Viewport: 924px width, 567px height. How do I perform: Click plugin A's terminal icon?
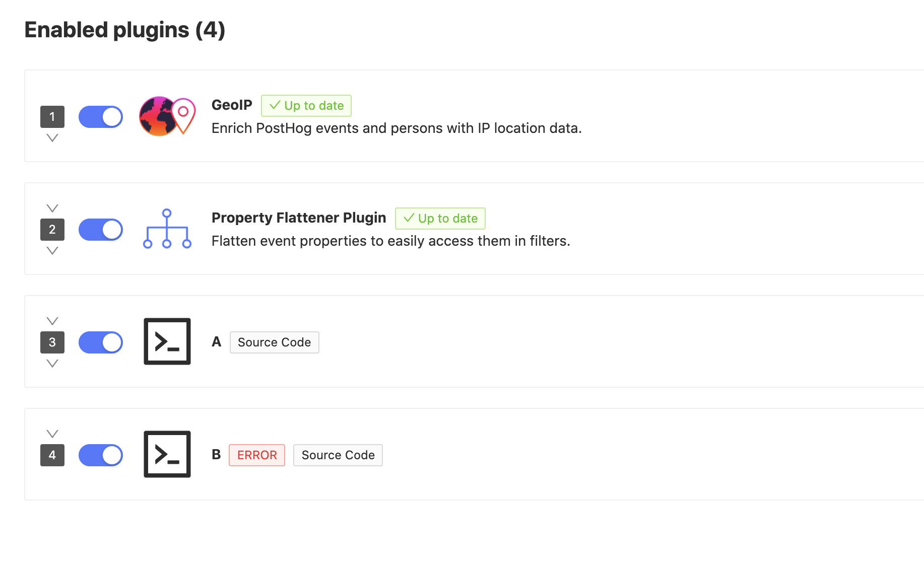(x=167, y=341)
